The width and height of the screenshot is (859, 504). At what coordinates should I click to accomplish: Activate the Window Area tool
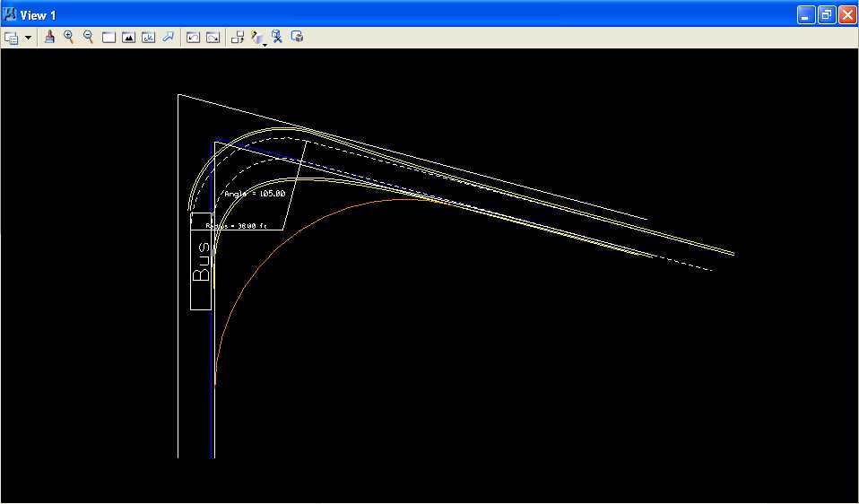[x=108, y=38]
